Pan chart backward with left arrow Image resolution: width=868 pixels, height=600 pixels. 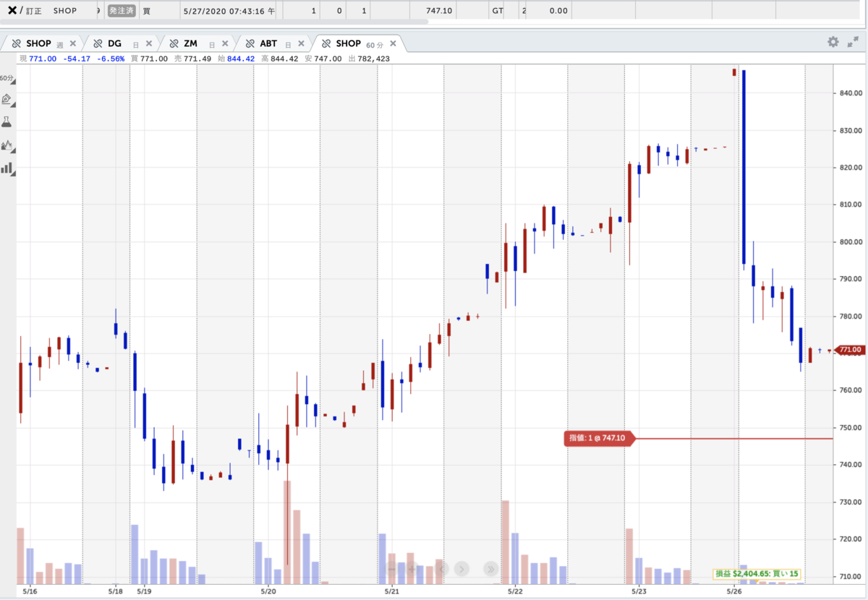[441, 568]
